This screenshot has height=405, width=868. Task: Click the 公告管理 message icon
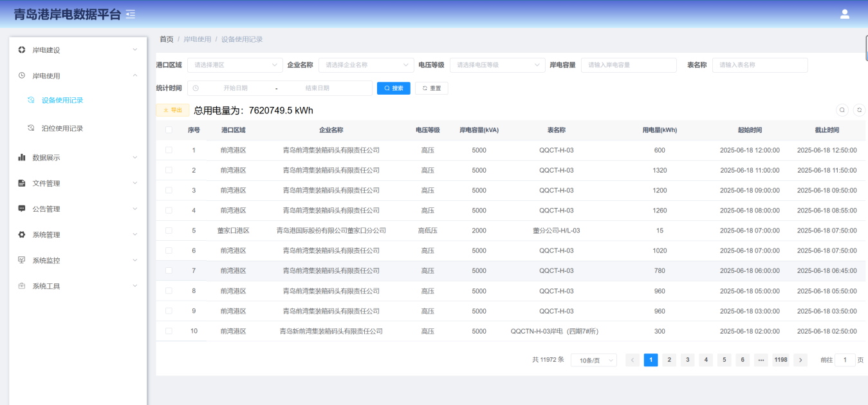pos(22,209)
